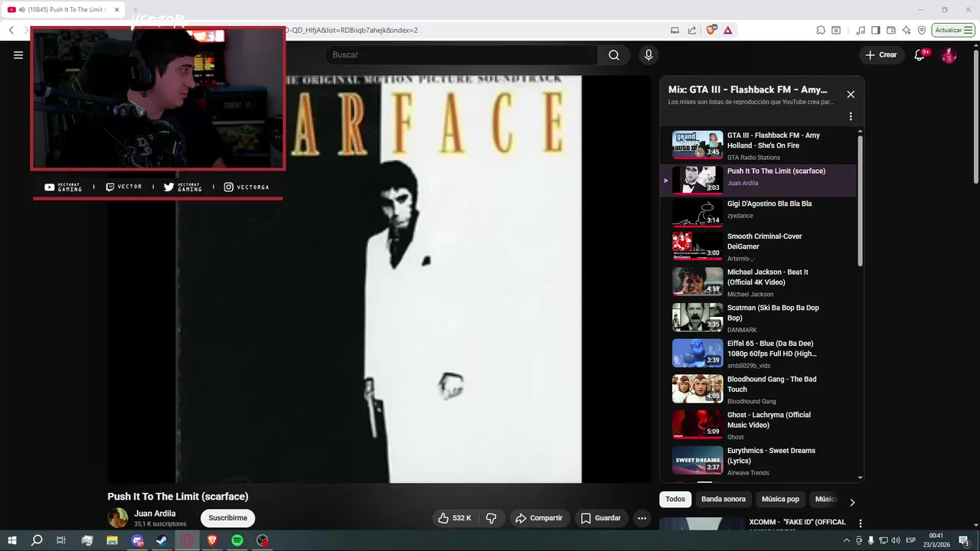Play Eurythmics - Sweet Dreams (Lyrics)

(x=758, y=461)
